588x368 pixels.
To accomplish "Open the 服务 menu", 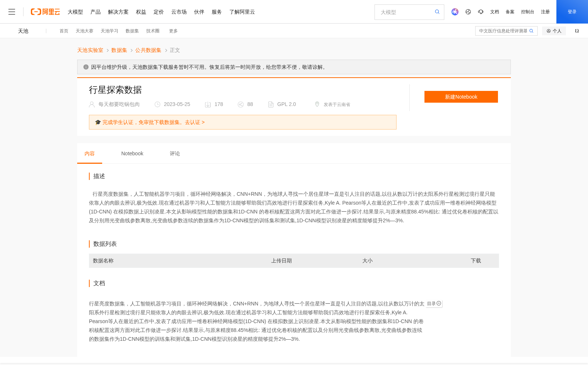I will click(x=217, y=12).
